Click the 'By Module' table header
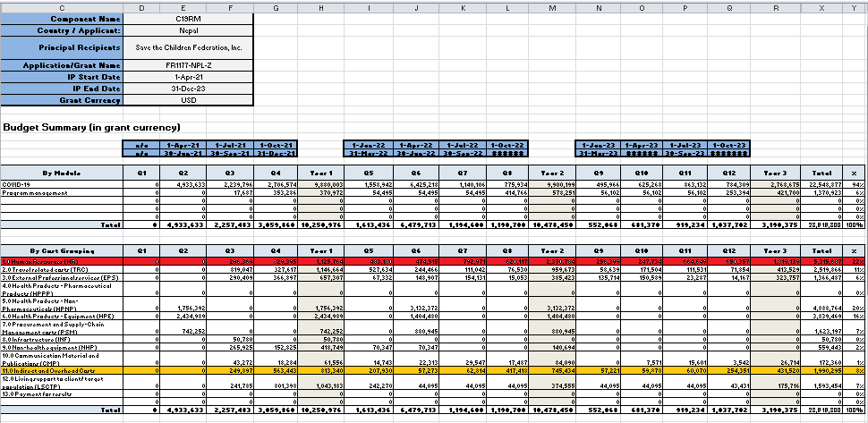The height and width of the screenshot is (423, 868). tap(61, 173)
